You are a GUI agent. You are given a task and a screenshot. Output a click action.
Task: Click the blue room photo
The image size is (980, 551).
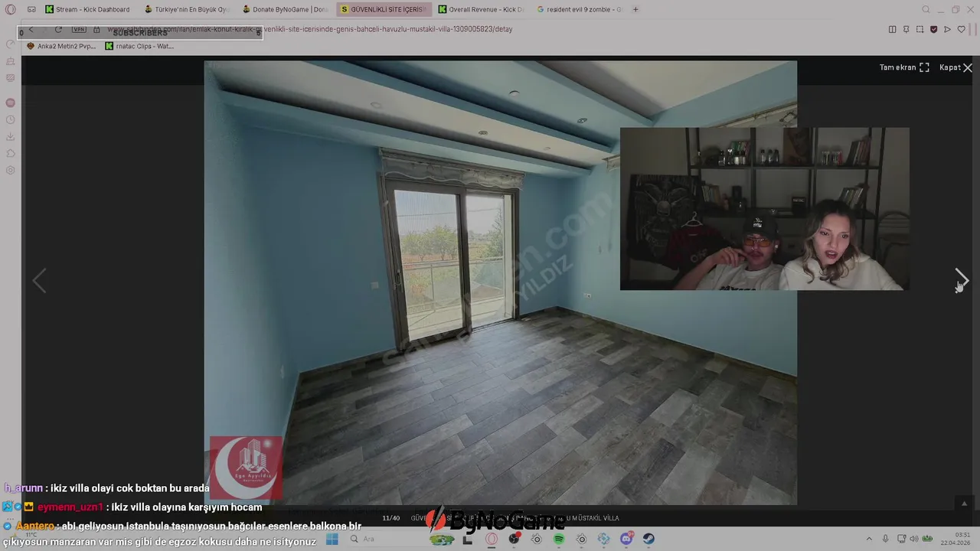500,282
